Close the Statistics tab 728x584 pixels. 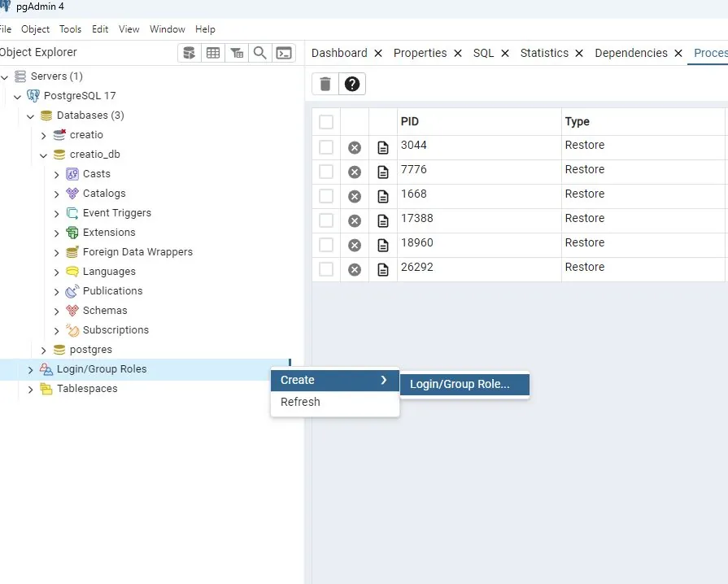[x=579, y=54]
